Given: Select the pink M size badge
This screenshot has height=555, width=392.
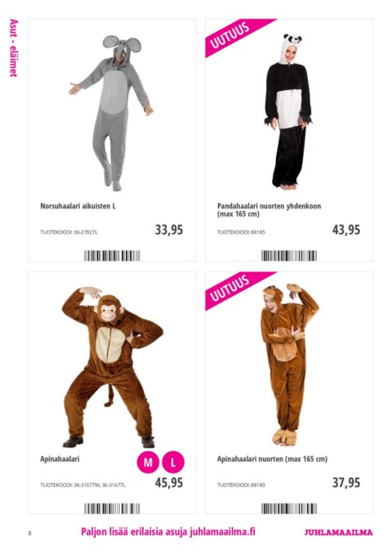Looking at the screenshot, I should [x=148, y=462].
